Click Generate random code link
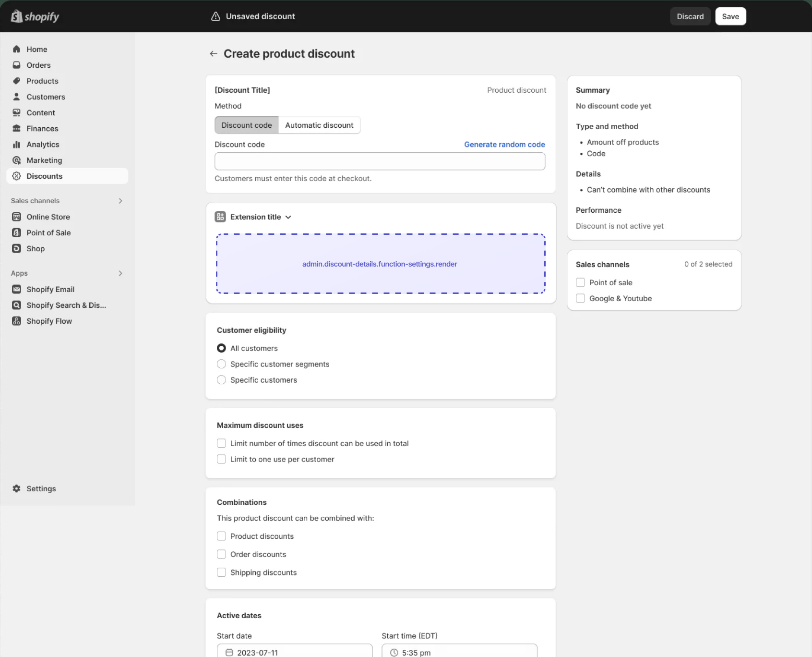Viewport: 812px width, 657px height. pyautogui.click(x=504, y=144)
